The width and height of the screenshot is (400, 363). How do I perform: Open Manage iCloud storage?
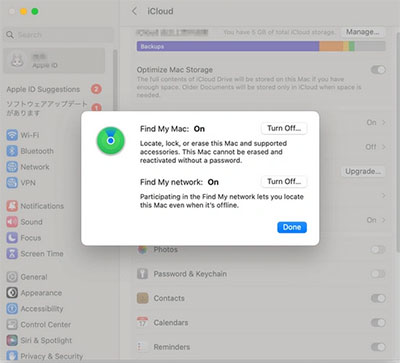point(362,32)
